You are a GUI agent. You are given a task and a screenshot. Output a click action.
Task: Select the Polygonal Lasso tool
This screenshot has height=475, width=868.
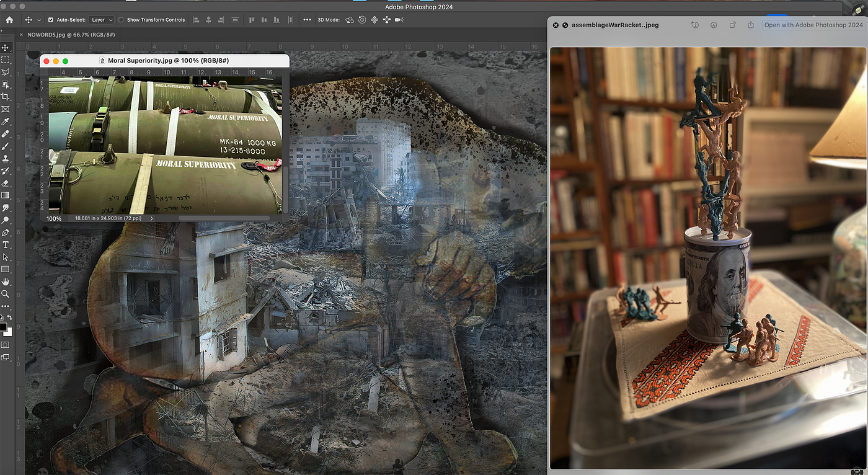[x=6, y=73]
